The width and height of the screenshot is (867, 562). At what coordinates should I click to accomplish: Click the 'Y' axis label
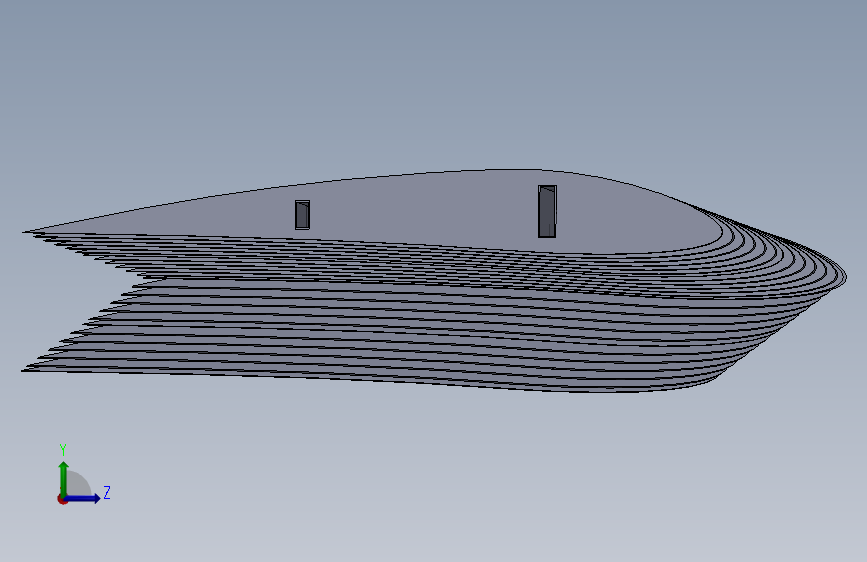tap(63, 450)
